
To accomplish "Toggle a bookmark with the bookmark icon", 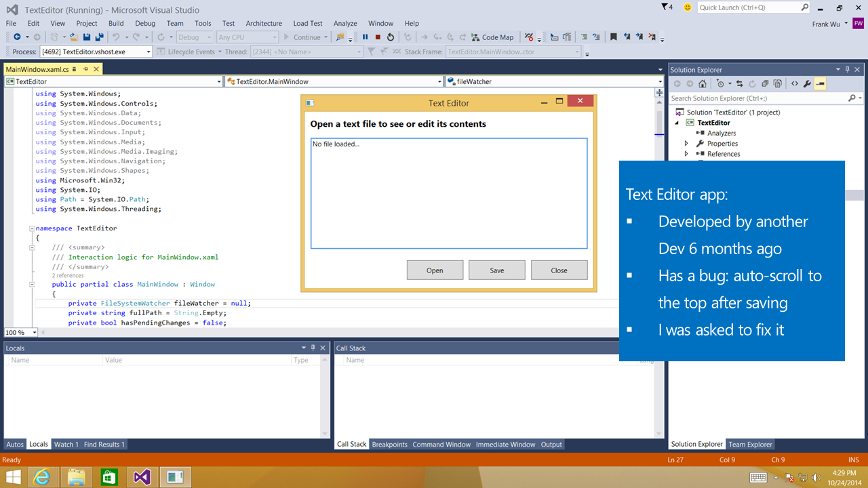I will pyautogui.click(x=614, y=37).
